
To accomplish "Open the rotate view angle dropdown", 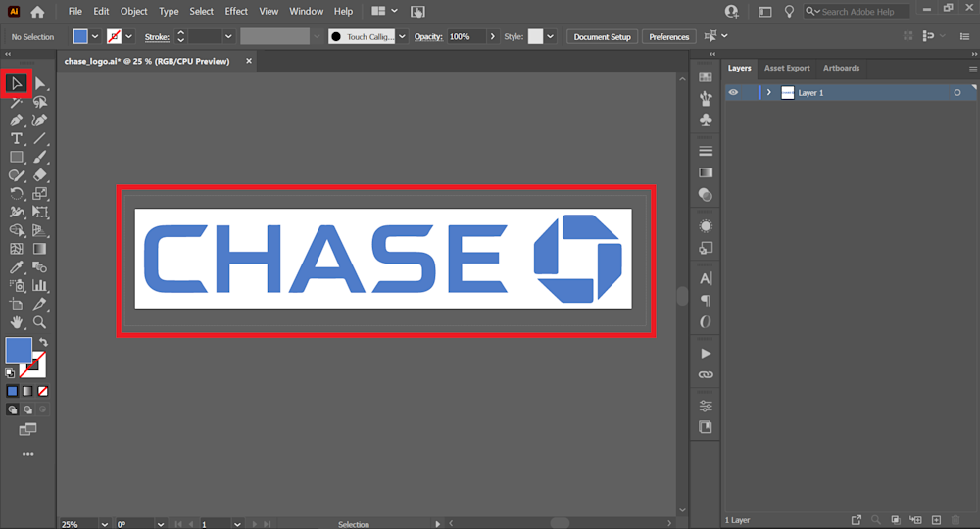I will 161,524.
